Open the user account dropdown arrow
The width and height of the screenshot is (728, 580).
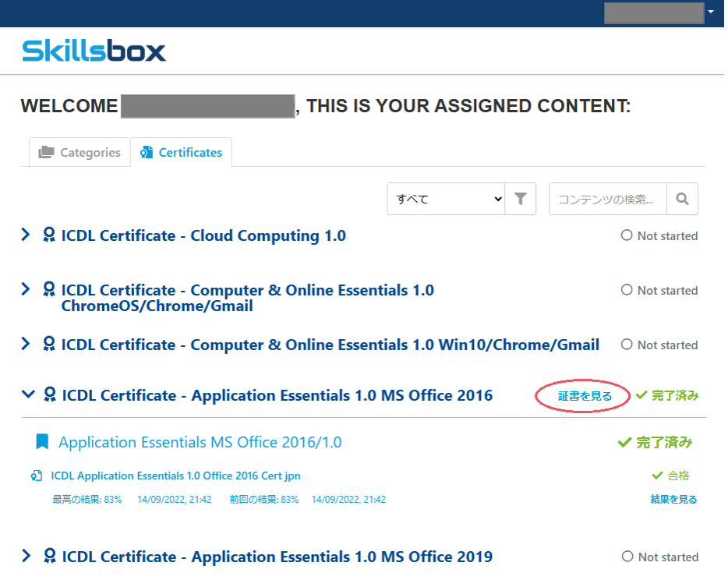(x=710, y=12)
